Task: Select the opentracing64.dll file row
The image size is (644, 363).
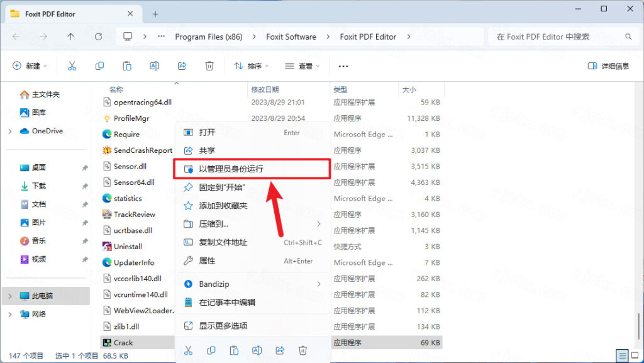Action: point(271,103)
